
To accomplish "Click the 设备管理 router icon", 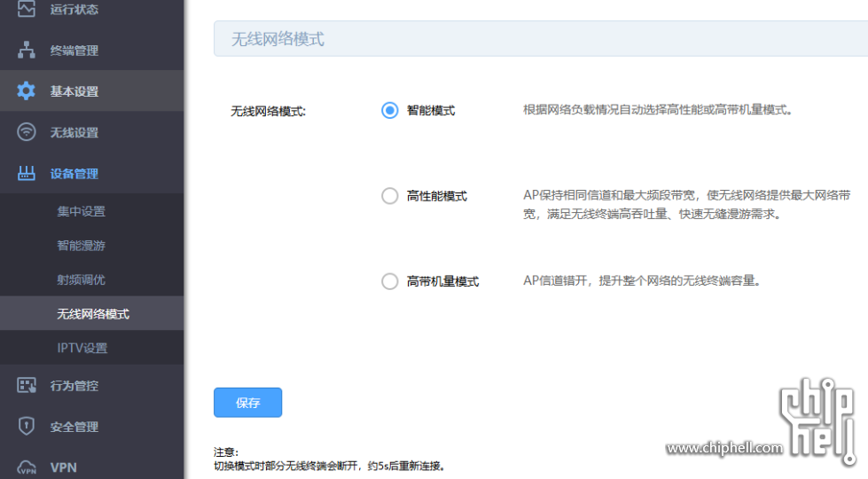I will (26, 173).
